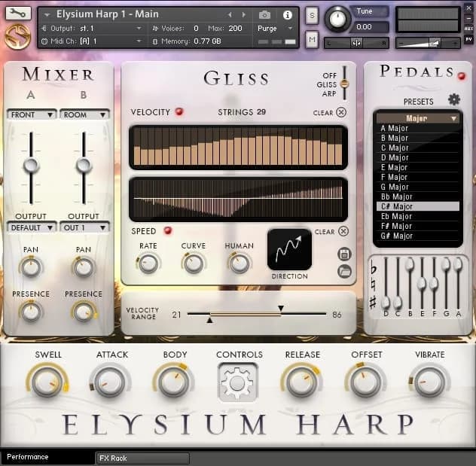Move mixer B volume fader

(84, 166)
